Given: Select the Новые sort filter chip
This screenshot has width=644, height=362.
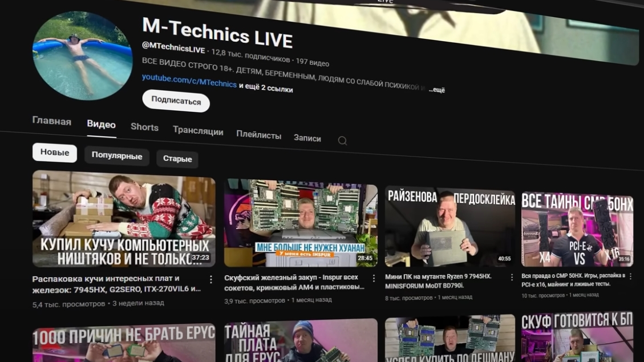Looking at the screenshot, I should point(55,152).
